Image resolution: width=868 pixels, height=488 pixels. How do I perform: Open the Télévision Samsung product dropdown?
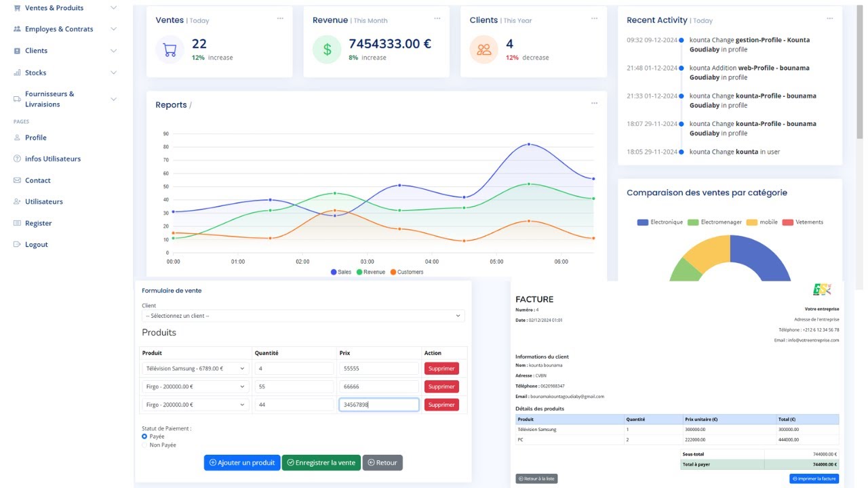(x=195, y=368)
